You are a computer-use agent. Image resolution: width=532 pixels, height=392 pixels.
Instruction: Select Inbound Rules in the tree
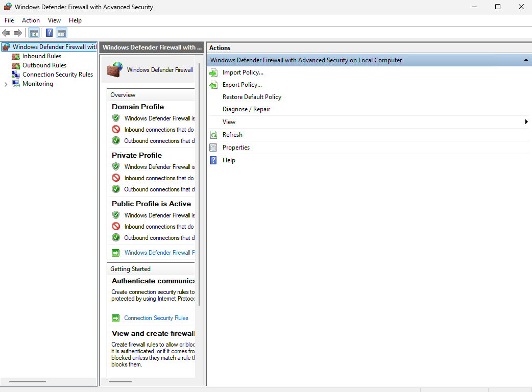(42, 56)
